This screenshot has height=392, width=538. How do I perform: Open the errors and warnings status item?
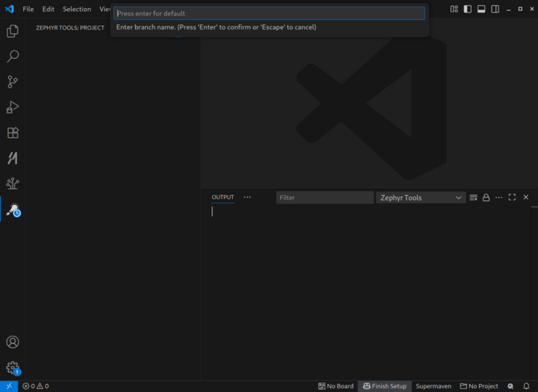click(35, 386)
